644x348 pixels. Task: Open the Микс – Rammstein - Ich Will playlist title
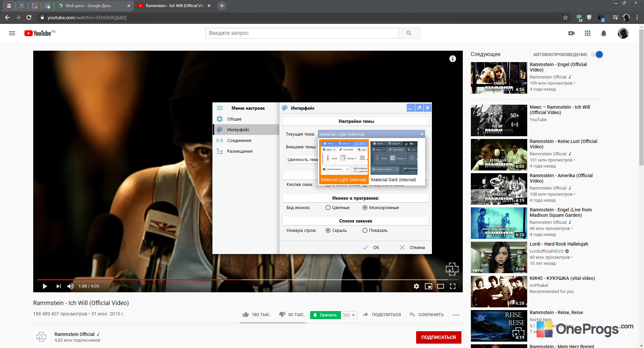point(560,110)
